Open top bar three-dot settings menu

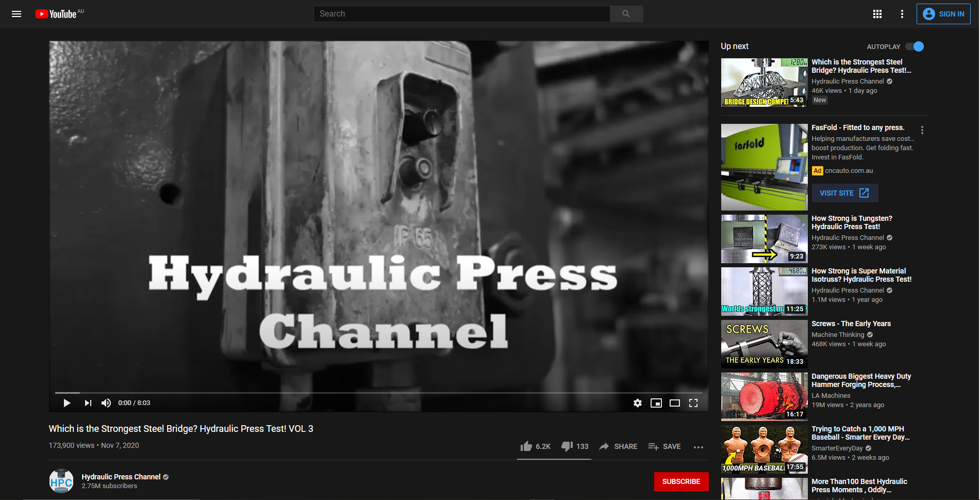coord(902,14)
